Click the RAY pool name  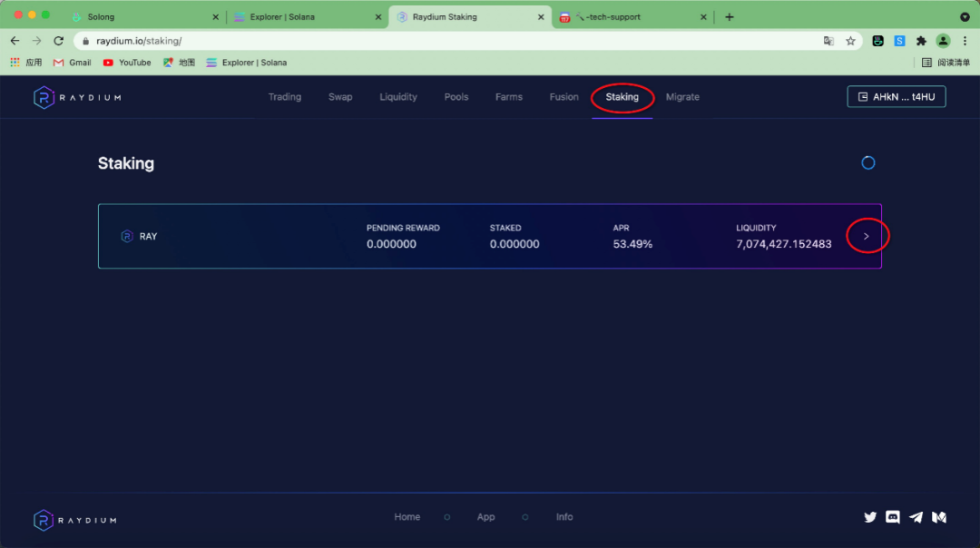(x=148, y=236)
